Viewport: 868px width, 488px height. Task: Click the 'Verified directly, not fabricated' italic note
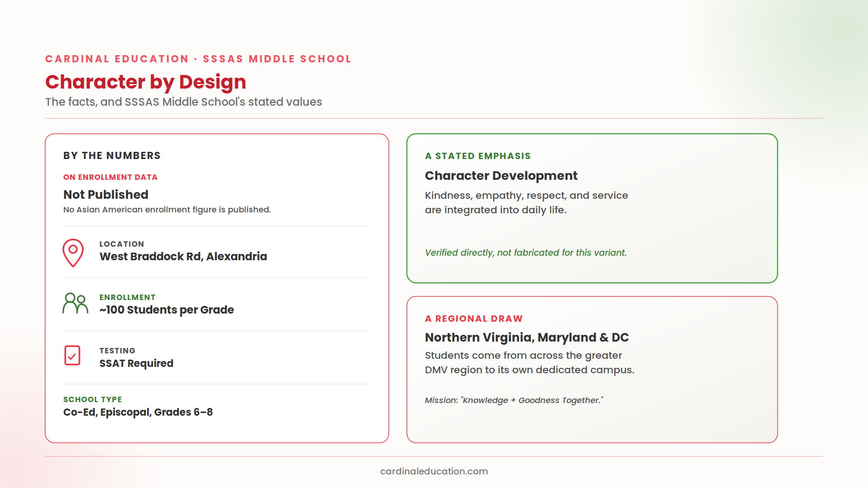tap(526, 253)
